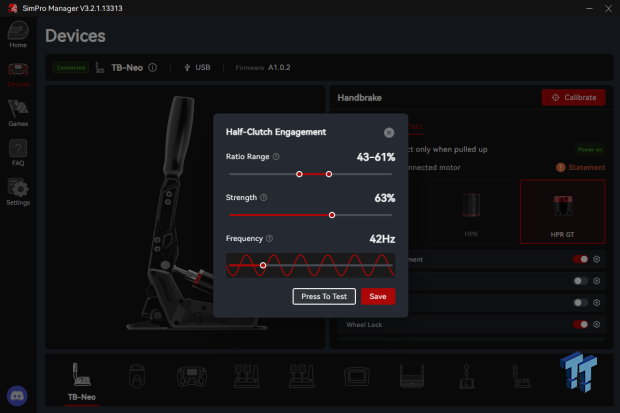620x413 pixels.
Task: Save the half-clutch engagement settings
Action: click(378, 296)
